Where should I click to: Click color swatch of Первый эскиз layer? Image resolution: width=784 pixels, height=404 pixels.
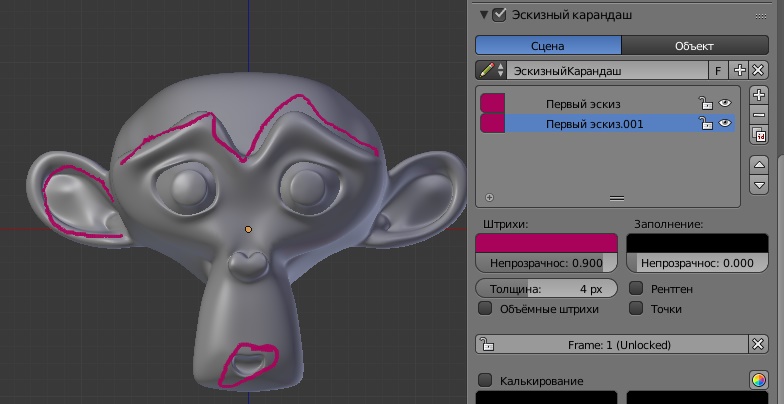(x=492, y=103)
